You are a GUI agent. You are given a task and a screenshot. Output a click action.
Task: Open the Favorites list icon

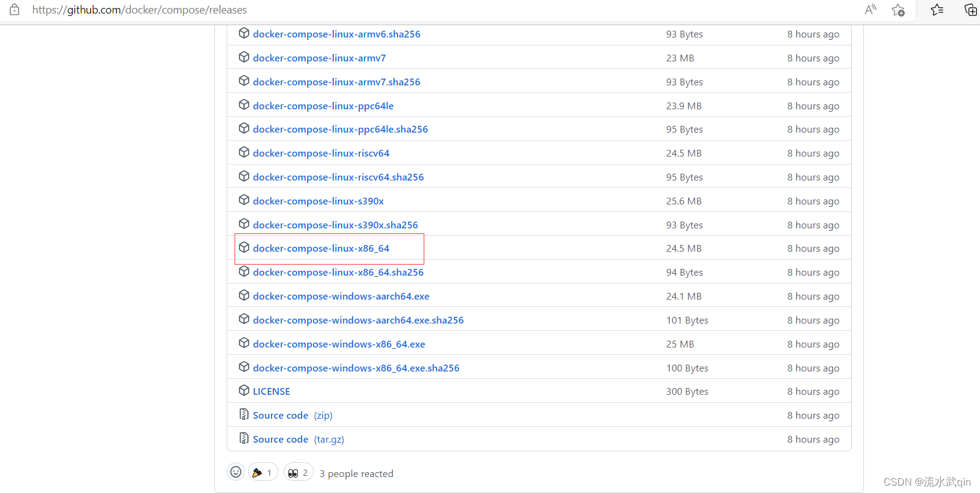pyautogui.click(x=937, y=10)
